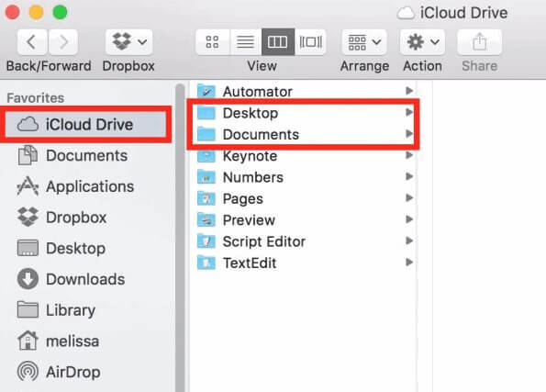Click the Share toolbar button
Image resolution: width=546 pixels, height=392 pixels.
480,42
